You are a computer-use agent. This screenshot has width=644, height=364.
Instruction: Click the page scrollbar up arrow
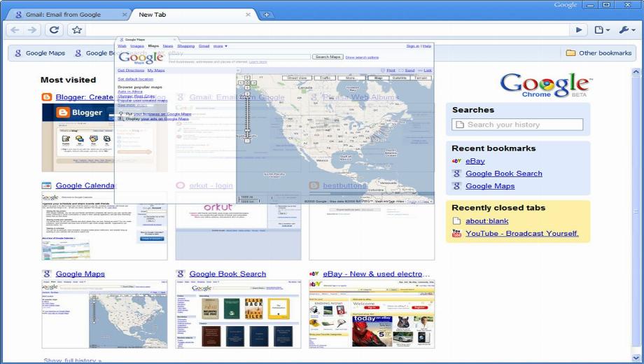[636, 72]
